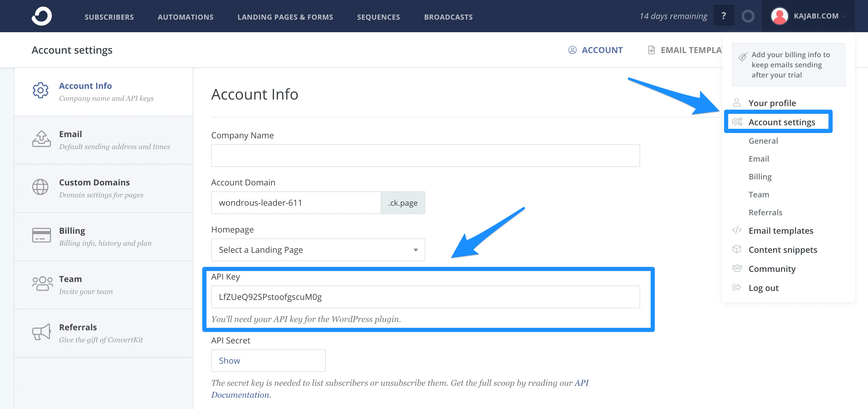
Task: Click the billing tag icon in notice
Action: click(x=743, y=57)
